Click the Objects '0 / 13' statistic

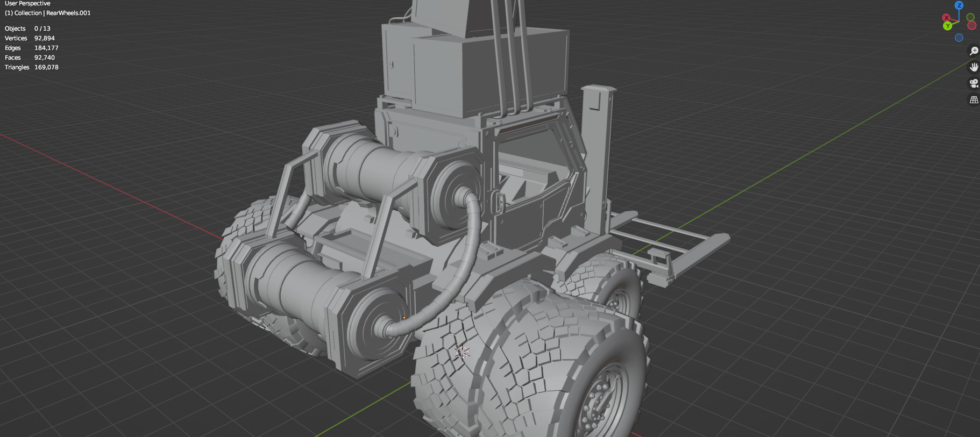[x=42, y=28]
